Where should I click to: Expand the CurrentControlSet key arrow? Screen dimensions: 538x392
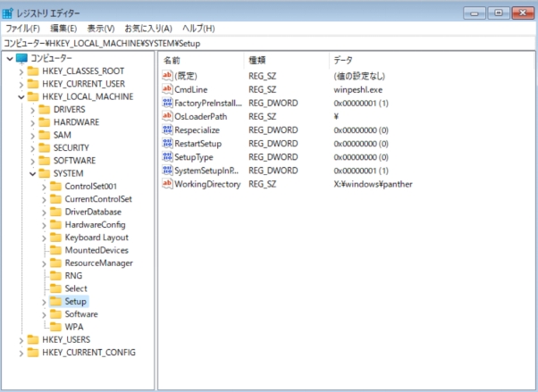point(44,200)
